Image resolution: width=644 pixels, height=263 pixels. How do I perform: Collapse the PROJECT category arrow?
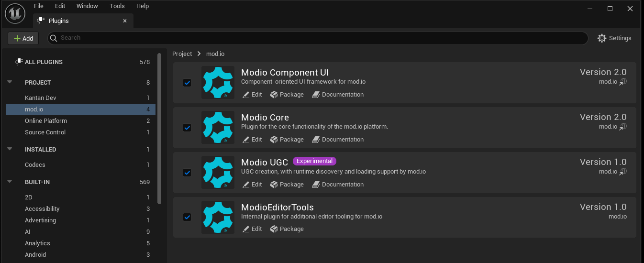point(10,82)
